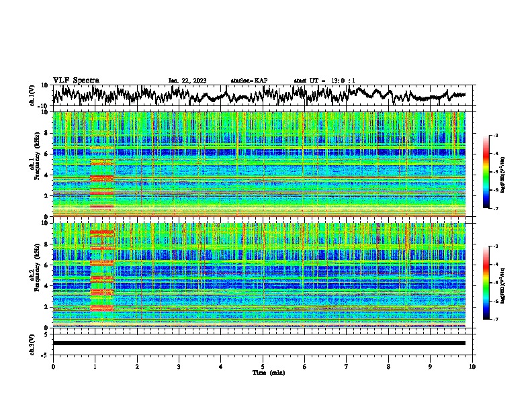Click time axis tick label "2"
The width and height of the screenshot is (532, 411).
pyautogui.click(x=137, y=367)
